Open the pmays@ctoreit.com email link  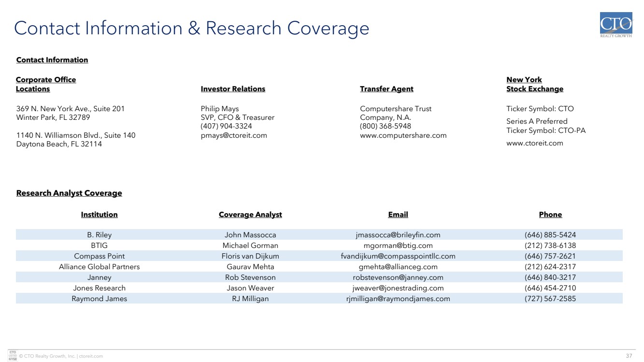pyautogui.click(x=234, y=135)
